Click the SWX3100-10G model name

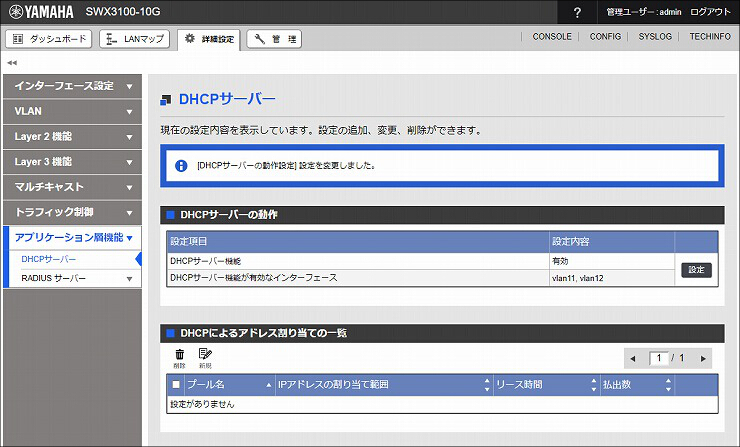[x=123, y=12]
